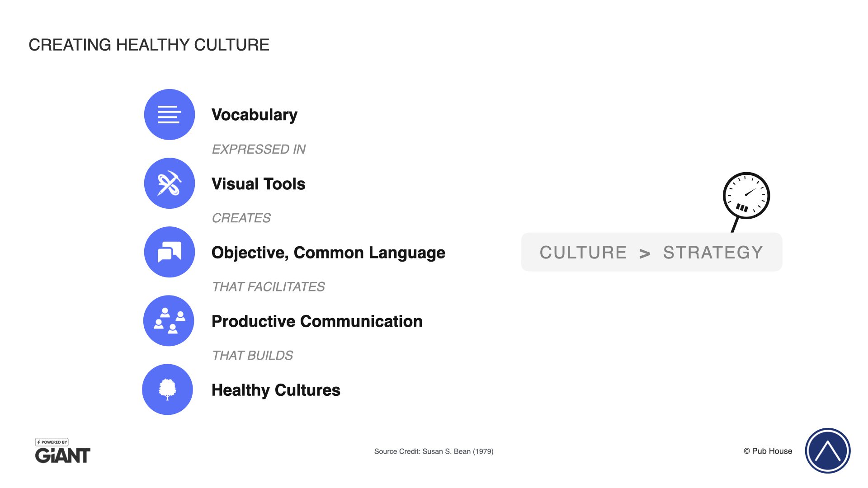This screenshot has width=868, height=488.
Task: Click the Source Credit Susan S. Bean text
Action: pos(434,451)
